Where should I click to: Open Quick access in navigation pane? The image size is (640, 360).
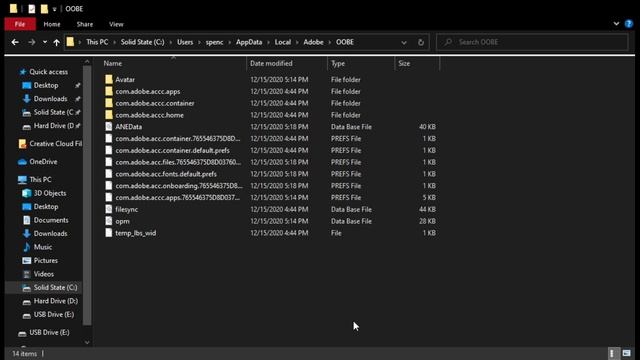pyautogui.click(x=48, y=72)
